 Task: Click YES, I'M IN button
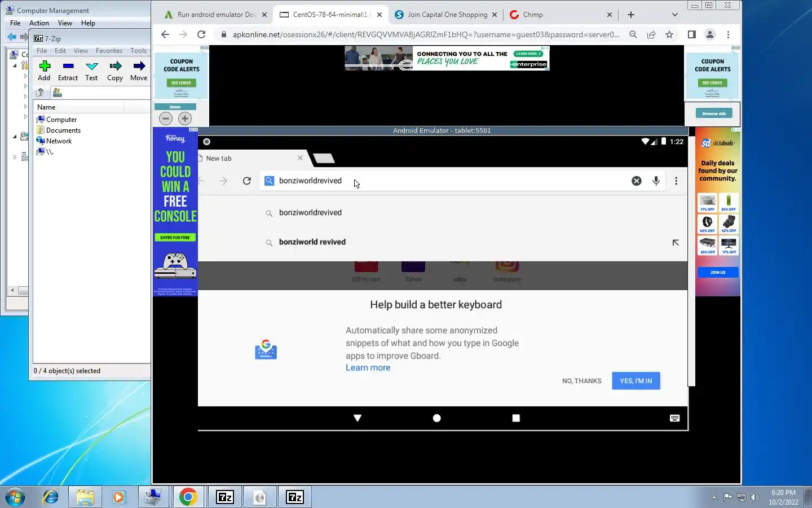pos(636,381)
